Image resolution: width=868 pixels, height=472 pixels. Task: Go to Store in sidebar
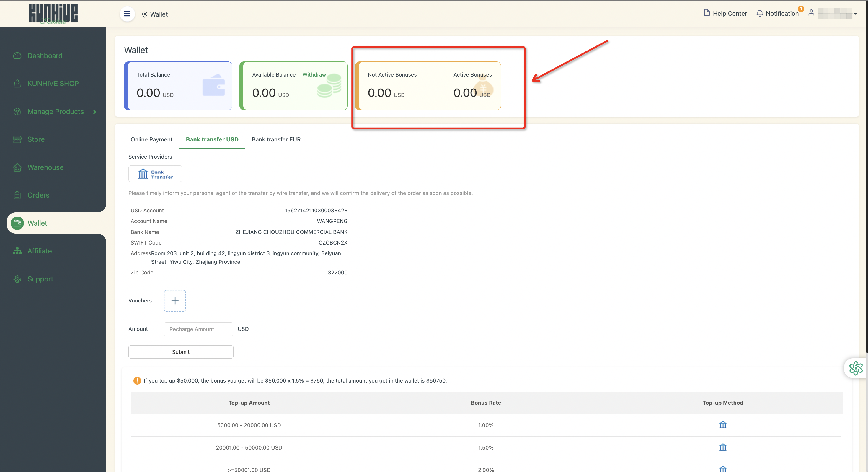(x=36, y=139)
